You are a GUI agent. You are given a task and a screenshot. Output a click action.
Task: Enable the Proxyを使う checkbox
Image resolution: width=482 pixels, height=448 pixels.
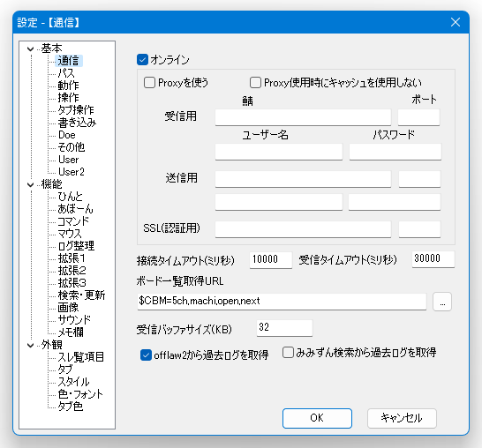click(149, 83)
